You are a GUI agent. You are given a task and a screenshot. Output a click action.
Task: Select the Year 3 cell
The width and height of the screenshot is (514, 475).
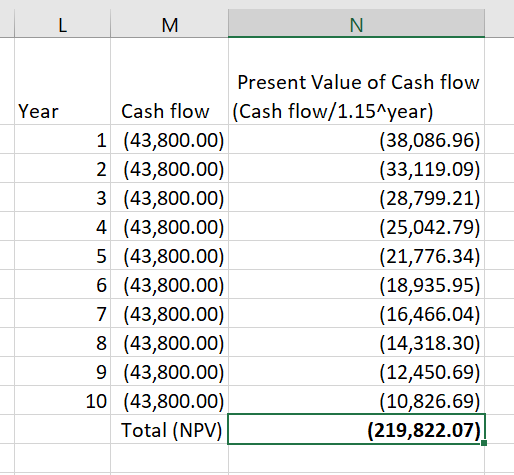point(62,197)
